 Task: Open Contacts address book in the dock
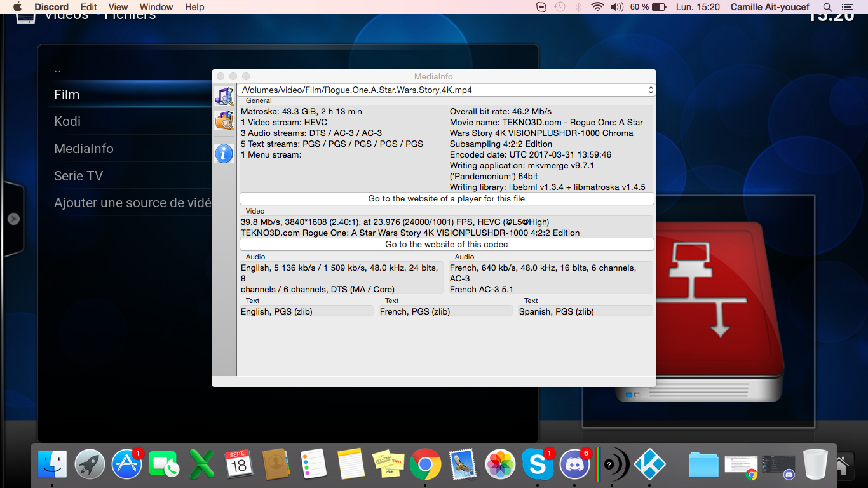tap(276, 464)
